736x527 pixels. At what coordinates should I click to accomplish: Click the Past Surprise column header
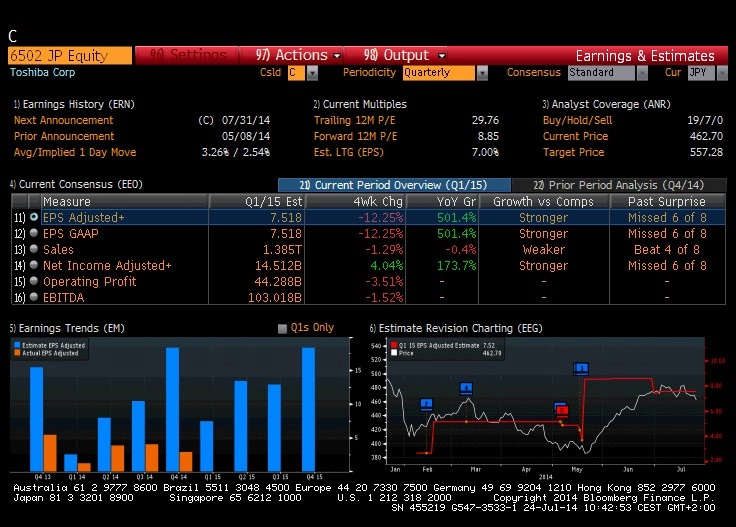coord(667,201)
